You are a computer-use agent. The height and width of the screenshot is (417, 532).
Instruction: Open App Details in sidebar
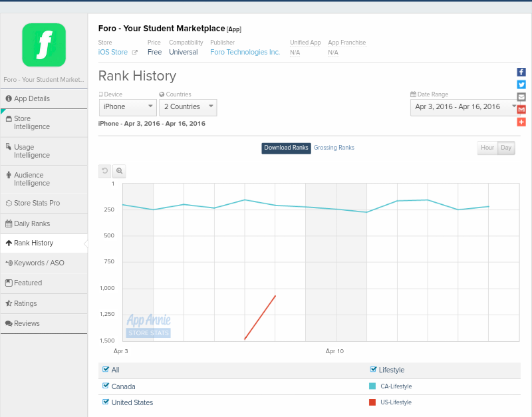pos(44,98)
